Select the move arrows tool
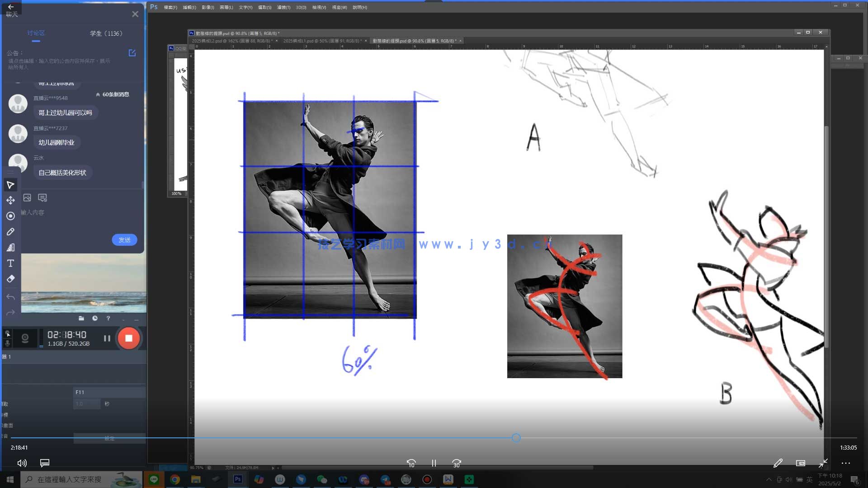The height and width of the screenshot is (488, 868). (10, 200)
